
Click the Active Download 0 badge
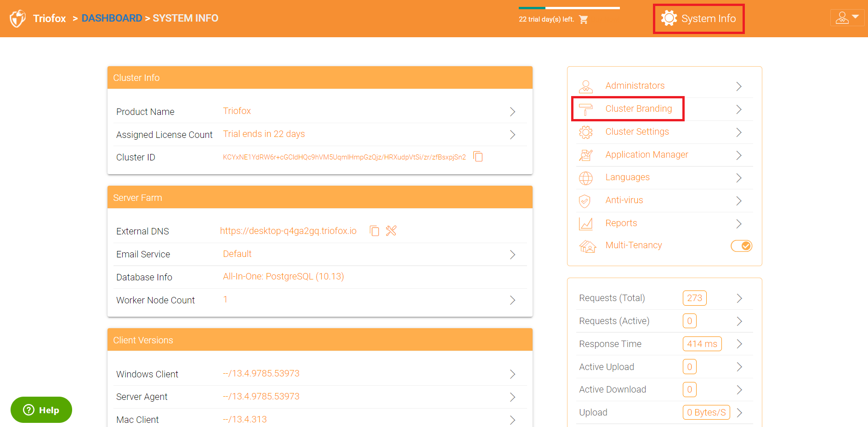click(x=689, y=389)
